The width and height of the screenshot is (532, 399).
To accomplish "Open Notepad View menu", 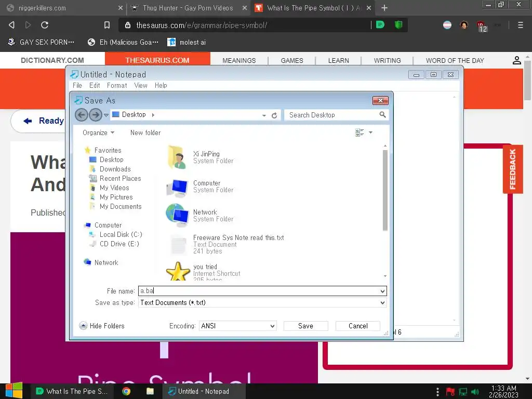I will pos(140,86).
